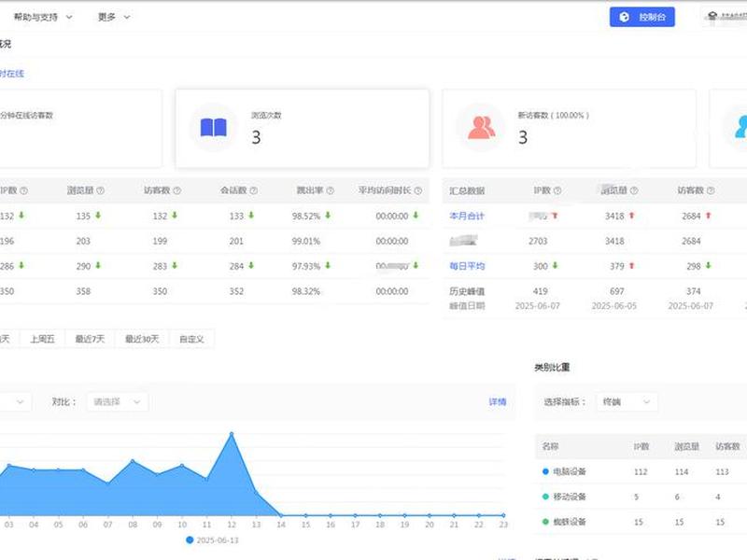Viewport: 747px width, 560px height.
Task: Click the red people icon for 新访客数
Action: pos(481,128)
